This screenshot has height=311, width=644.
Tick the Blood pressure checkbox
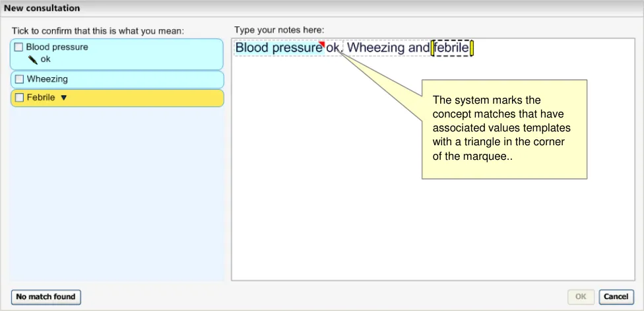[18, 47]
